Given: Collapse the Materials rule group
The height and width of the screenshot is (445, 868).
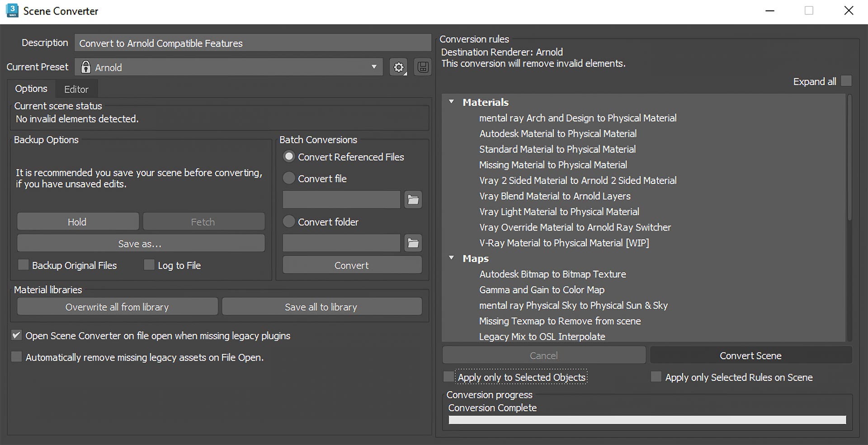Looking at the screenshot, I should click(451, 102).
